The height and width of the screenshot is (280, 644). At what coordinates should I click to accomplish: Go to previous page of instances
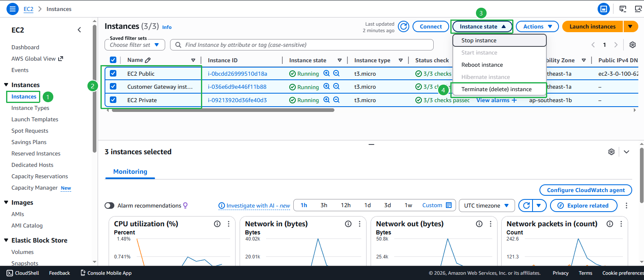[x=593, y=45]
